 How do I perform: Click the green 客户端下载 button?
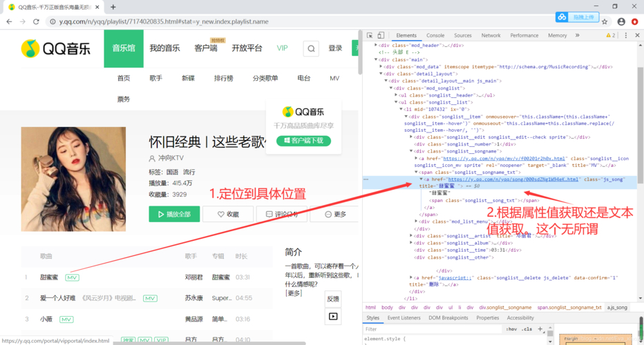pos(303,141)
